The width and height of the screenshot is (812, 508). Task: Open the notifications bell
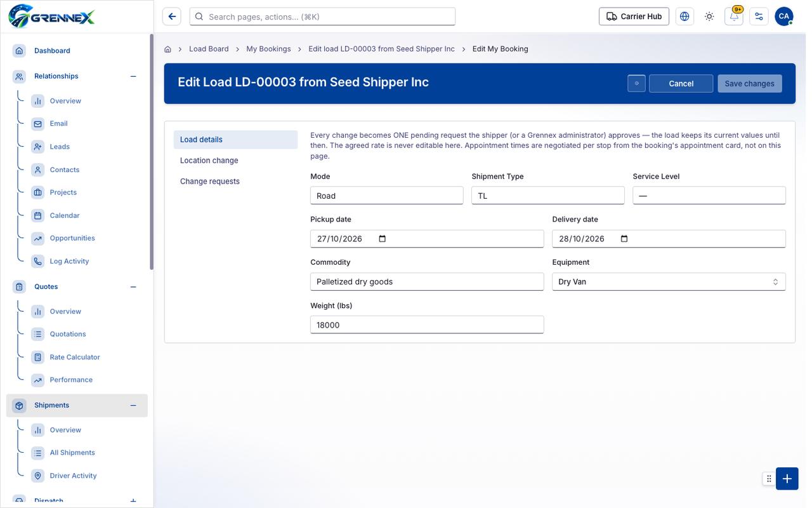pos(734,17)
